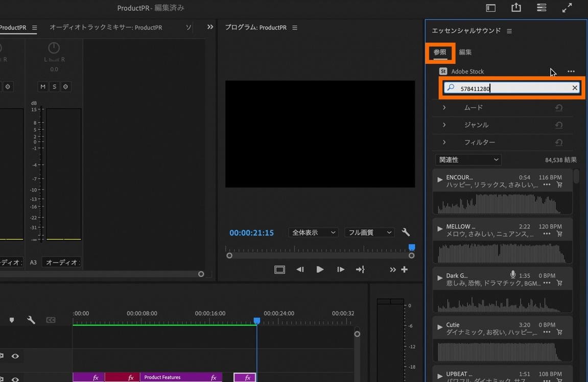Screen dimensions: 588x382
Task: Open the workspaces list icon in title bar
Action: pos(542,8)
